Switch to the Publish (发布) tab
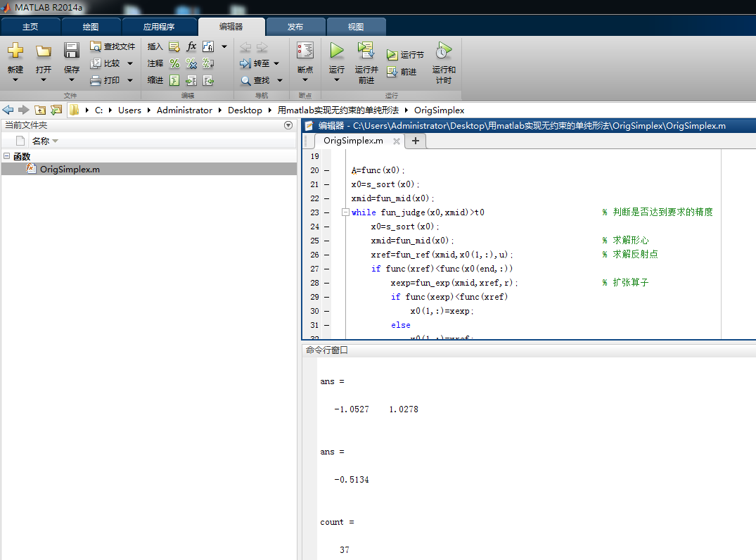 295,27
